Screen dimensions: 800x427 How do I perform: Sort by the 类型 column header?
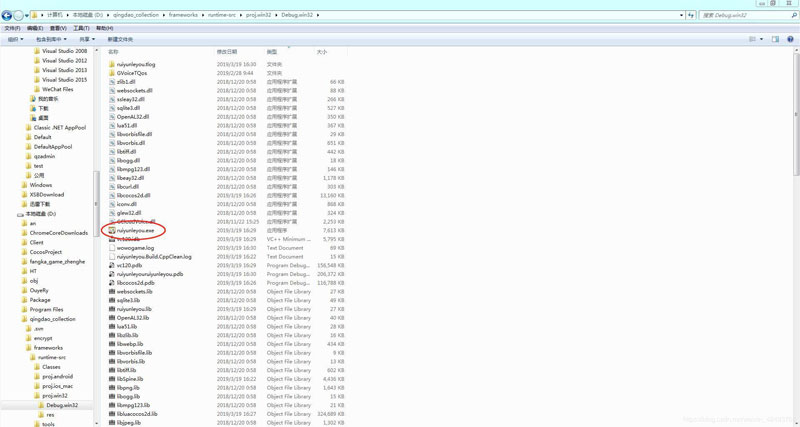[271, 52]
